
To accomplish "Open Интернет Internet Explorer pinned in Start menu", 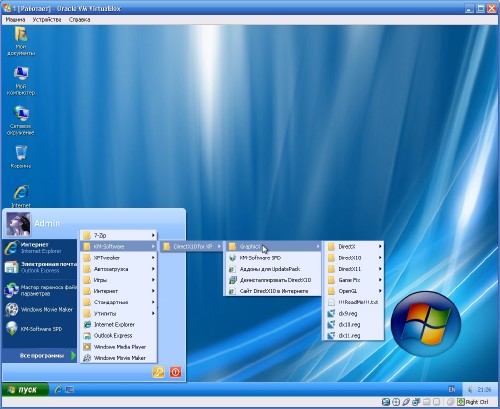I will pyautogui.click(x=40, y=248).
